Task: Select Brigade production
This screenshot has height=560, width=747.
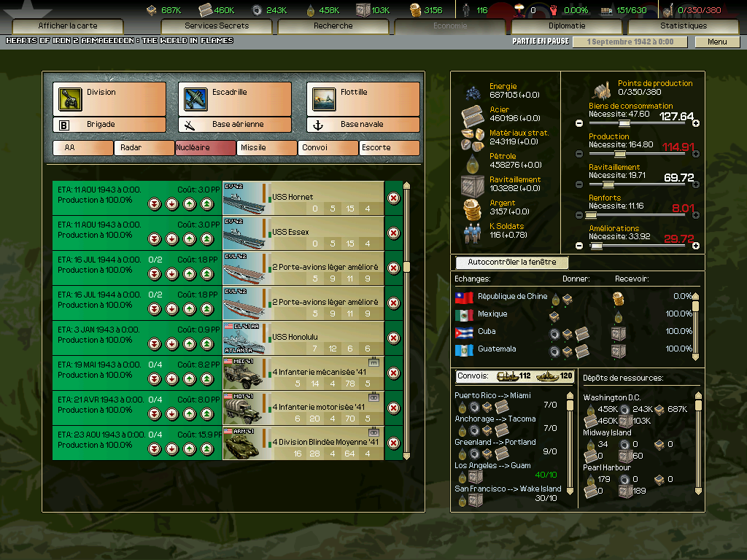Action: [x=109, y=125]
